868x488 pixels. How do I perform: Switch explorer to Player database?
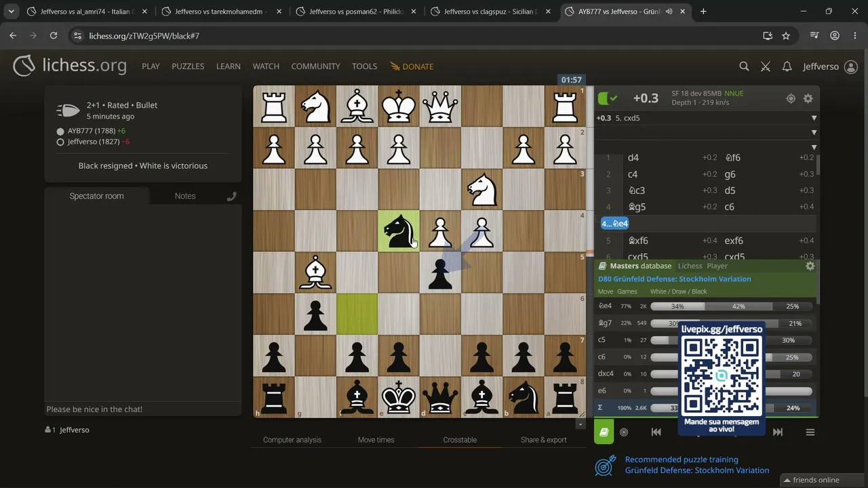click(x=717, y=266)
